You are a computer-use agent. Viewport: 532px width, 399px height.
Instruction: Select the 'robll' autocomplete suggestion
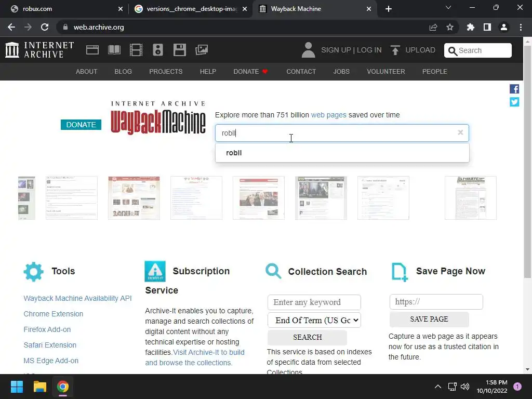[342, 153]
